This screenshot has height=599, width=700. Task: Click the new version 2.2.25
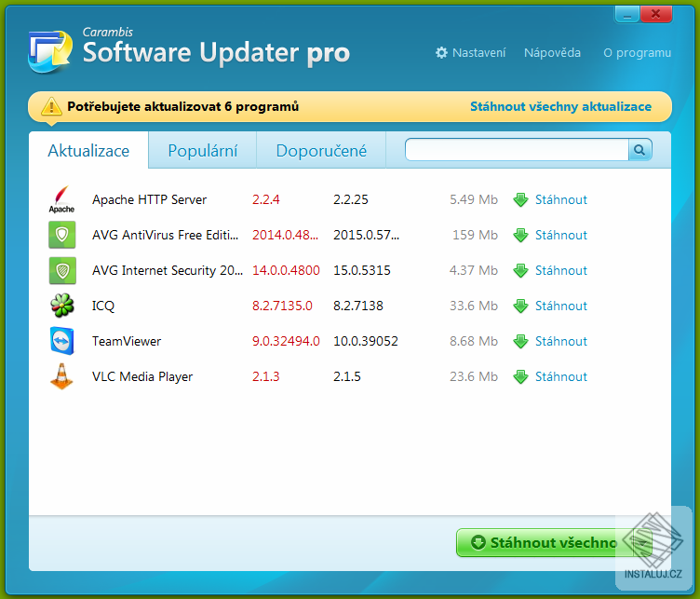(350, 199)
